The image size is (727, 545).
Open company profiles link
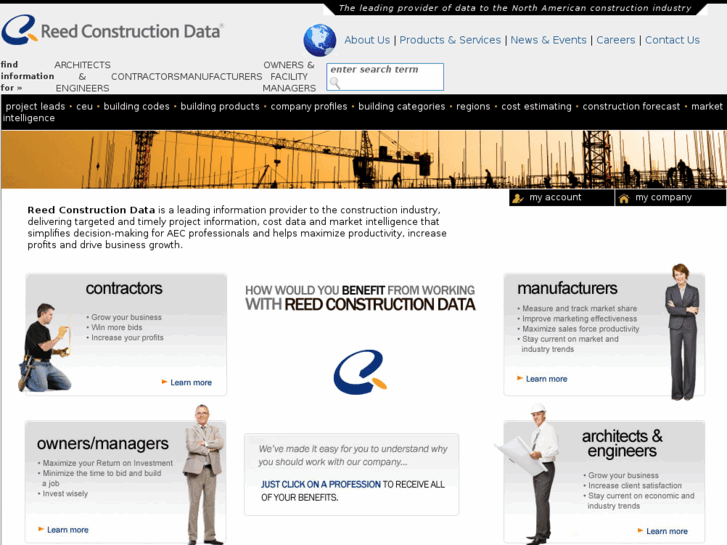click(x=309, y=106)
